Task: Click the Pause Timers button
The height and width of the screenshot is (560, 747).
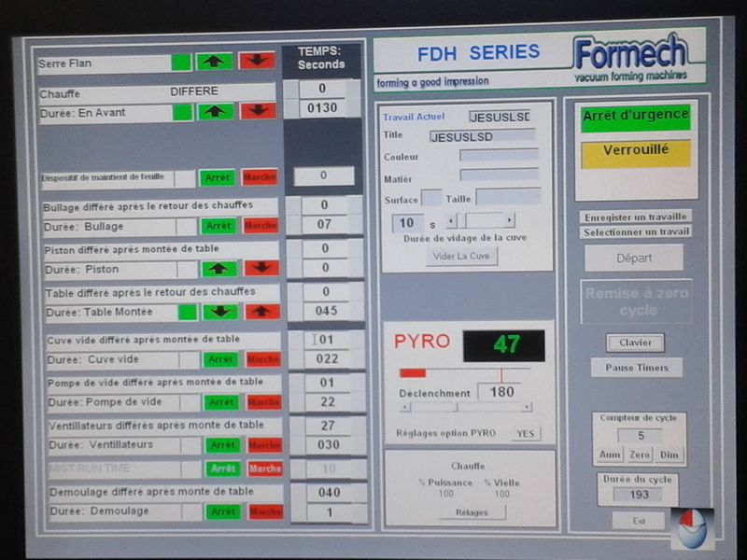Action: click(x=637, y=368)
